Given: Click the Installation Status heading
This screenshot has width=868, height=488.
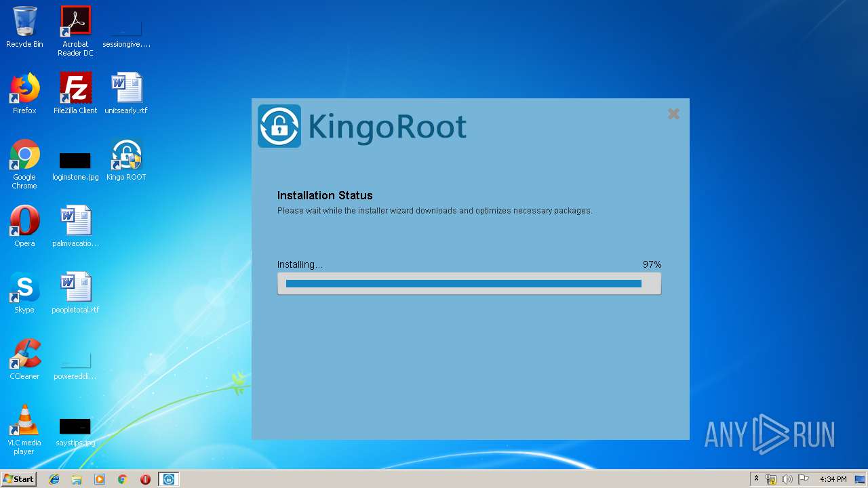Looking at the screenshot, I should pyautogui.click(x=325, y=195).
